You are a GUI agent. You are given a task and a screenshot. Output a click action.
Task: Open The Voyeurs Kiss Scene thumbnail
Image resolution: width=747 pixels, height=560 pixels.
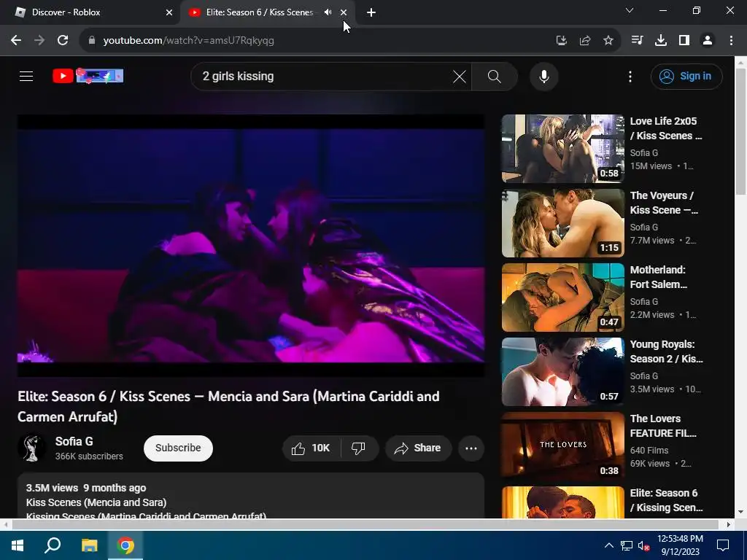563,223
